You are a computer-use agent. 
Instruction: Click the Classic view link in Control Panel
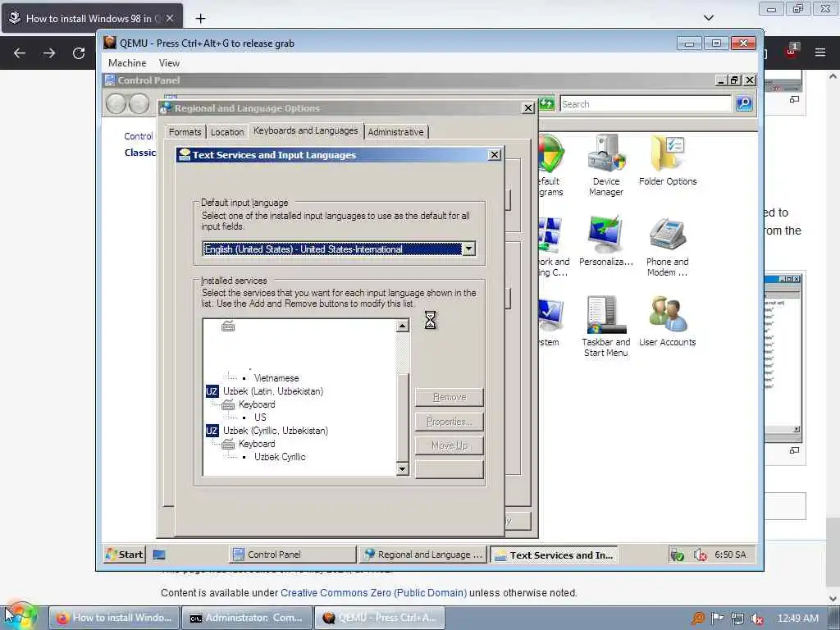click(x=139, y=153)
